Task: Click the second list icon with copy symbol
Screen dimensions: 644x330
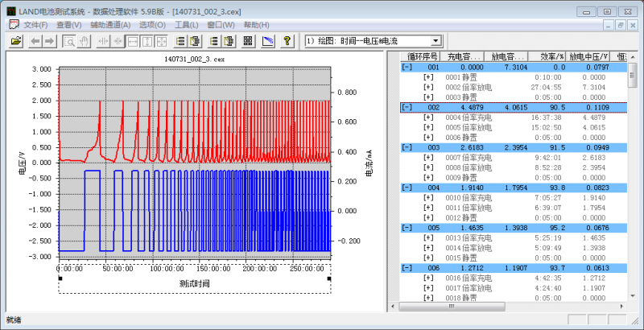Action: 194,41
